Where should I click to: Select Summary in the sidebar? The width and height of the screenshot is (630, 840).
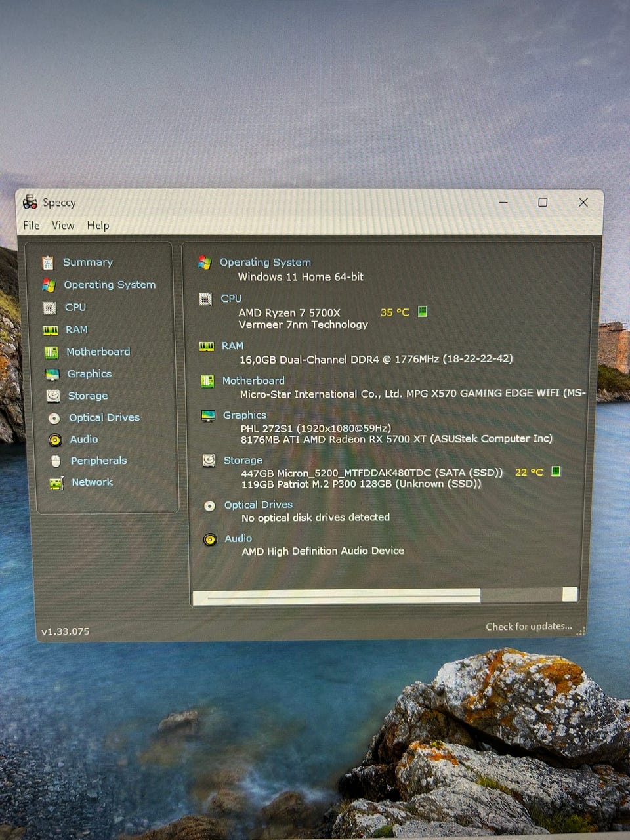tap(88, 262)
